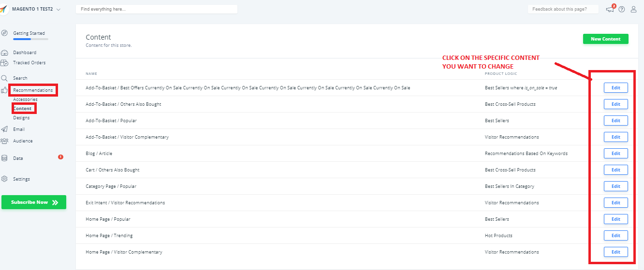Click the Dashboard gauge icon
Viewport: 644px width, 270px height.
[4, 53]
